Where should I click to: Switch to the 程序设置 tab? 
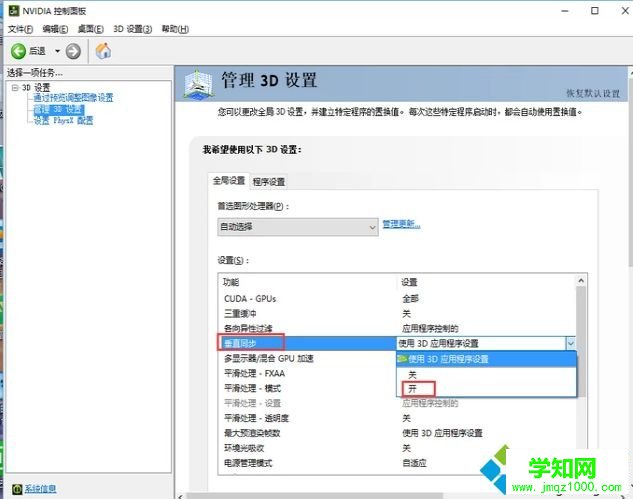(269, 182)
